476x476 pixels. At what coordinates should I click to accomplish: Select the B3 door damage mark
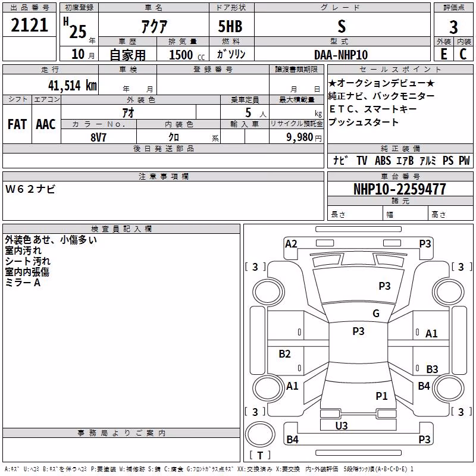[432, 369]
